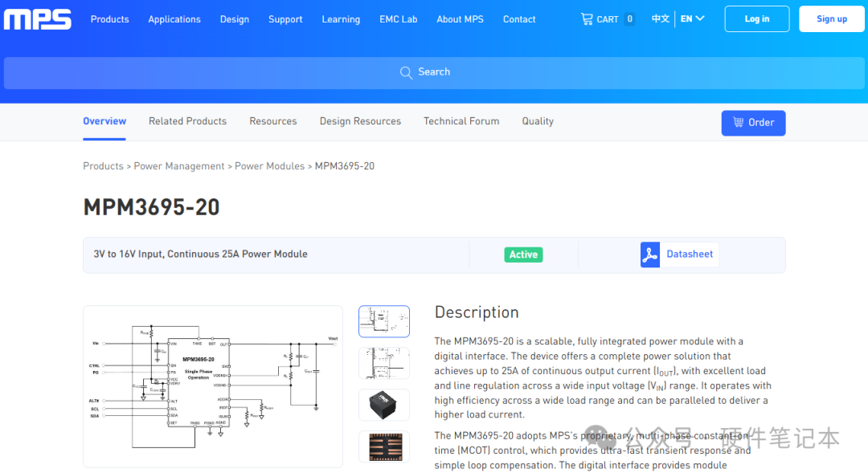Select the second circuit diagram thumbnail
The image size is (868, 473).
tap(383, 363)
